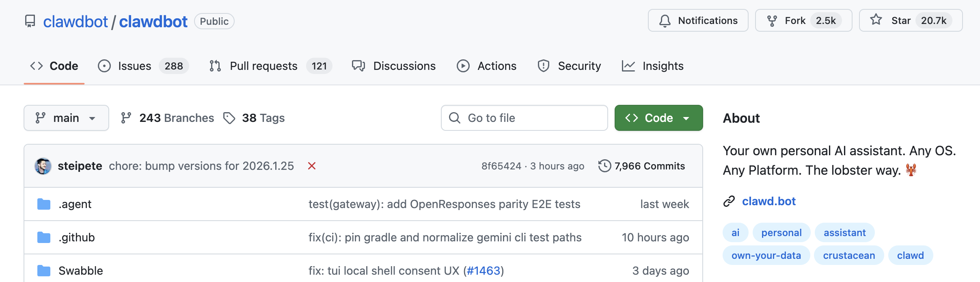Open the main branch selector dropdown
This screenshot has height=282, width=980.
click(x=66, y=118)
